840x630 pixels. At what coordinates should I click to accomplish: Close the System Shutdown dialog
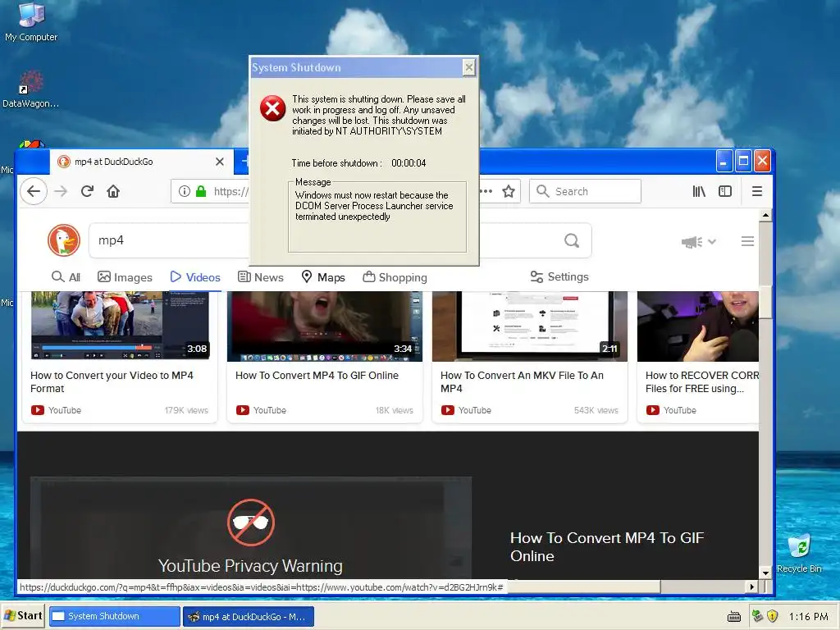click(x=468, y=67)
